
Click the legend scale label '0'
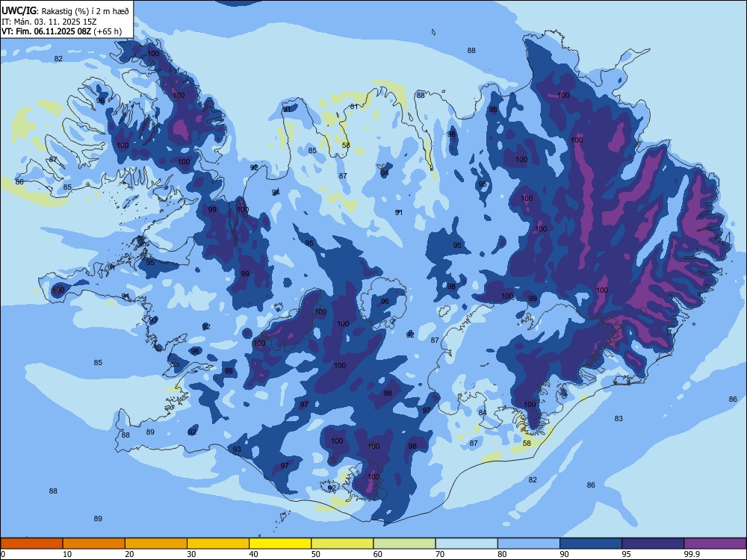pyautogui.click(x=3, y=554)
